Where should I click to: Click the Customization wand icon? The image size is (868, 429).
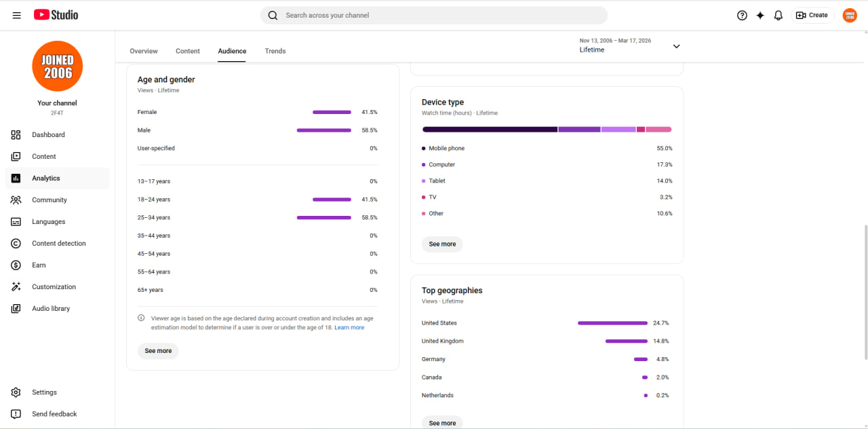(x=16, y=286)
